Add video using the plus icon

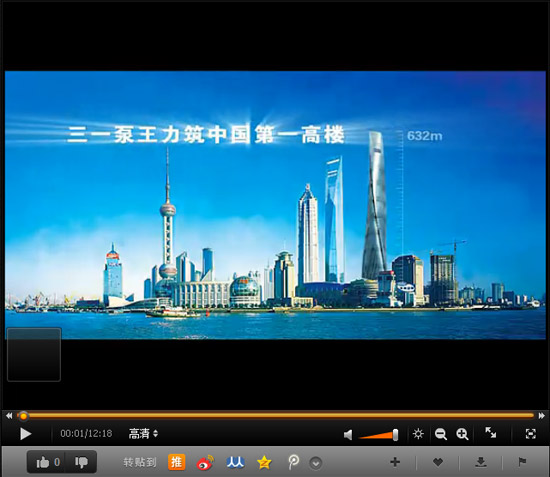395,462
